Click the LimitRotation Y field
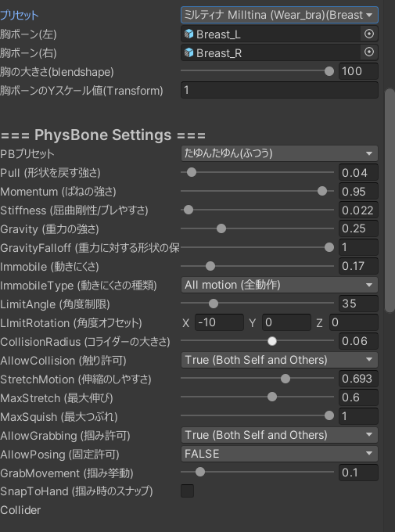 click(x=286, y=322)
